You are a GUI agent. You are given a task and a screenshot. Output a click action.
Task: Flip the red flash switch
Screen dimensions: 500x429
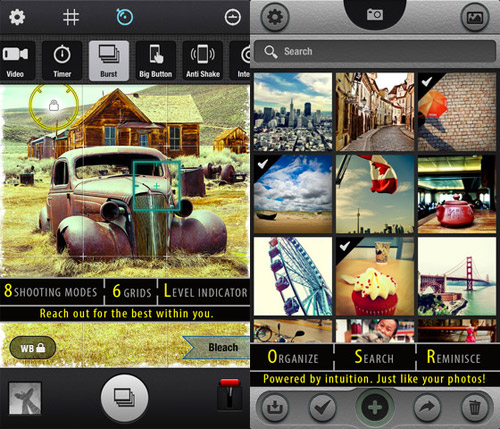tap(229, 395)
